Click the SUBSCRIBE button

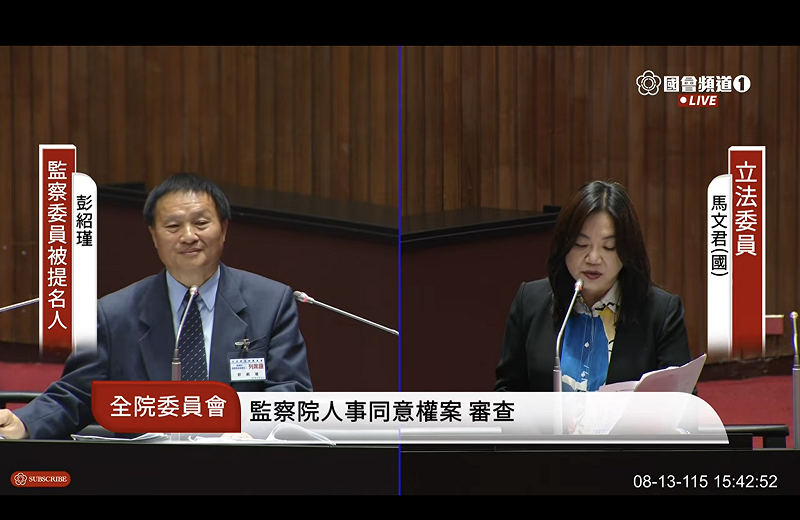coord(40,479)
